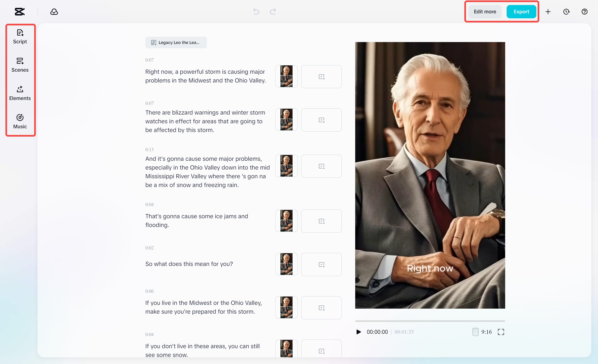The width and height of the screenshot is (598, 364).
Task: Click the plus icon beside Export
Action: 548,12
